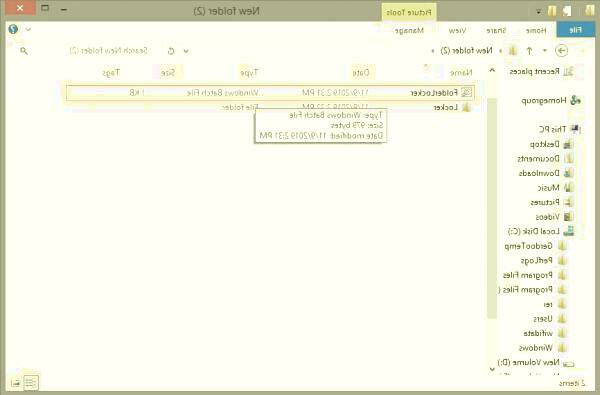Screen dimensions: 600x395
Task: Select the rei folder in navigation tree
Action: tap(548, 304)
